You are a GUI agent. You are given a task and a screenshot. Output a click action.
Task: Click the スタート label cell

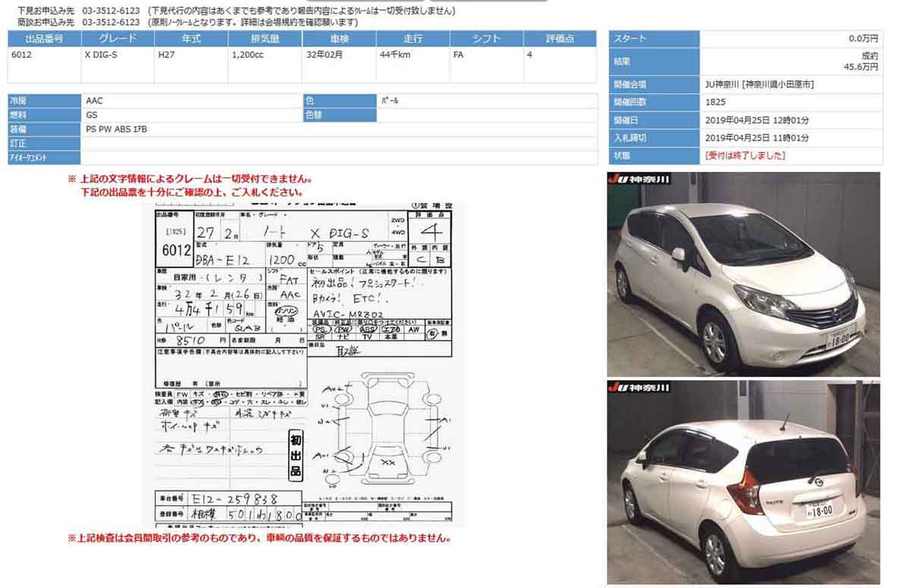click(654, 39)
